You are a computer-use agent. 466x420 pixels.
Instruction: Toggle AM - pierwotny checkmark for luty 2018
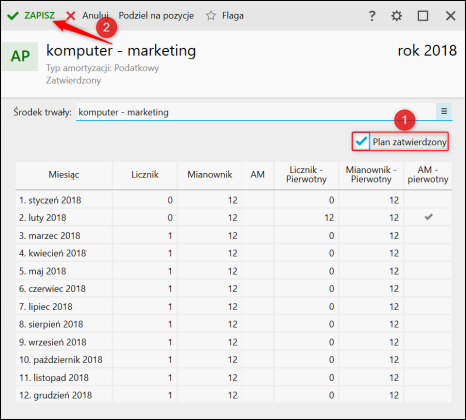click(x=428, y=217)
